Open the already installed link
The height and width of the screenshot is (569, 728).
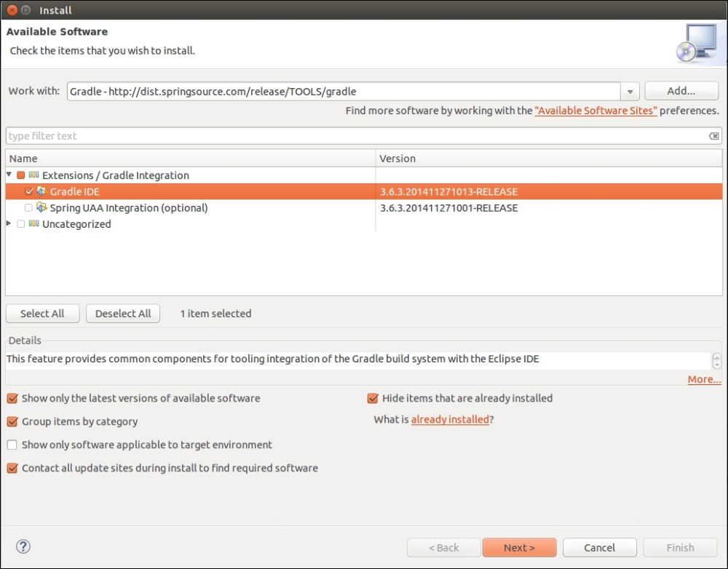point(450,419)
